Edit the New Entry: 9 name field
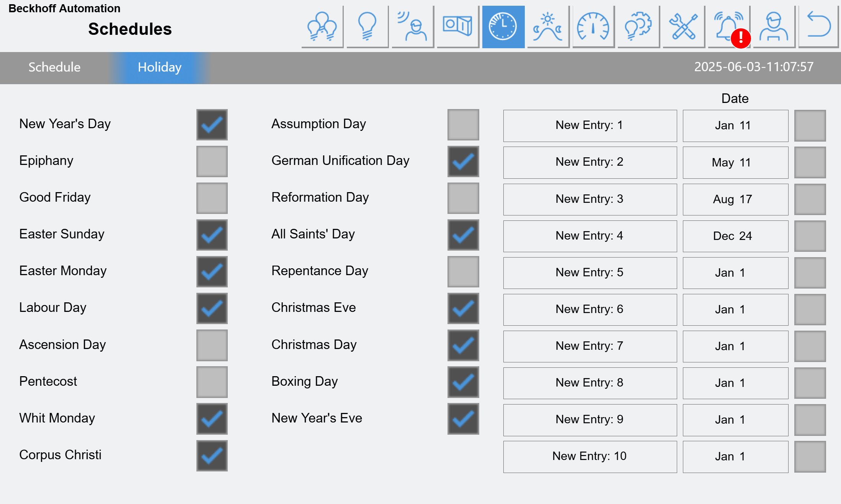The height and width of the screenshot is (504, 841). click(590, 420)
